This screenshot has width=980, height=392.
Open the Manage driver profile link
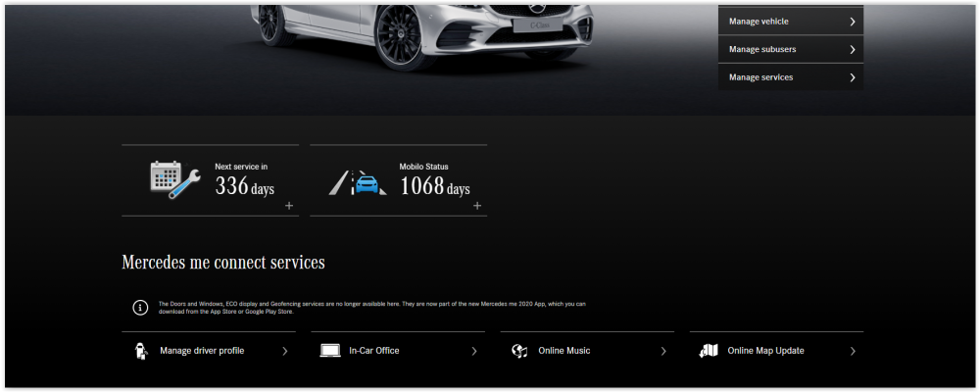202,351
